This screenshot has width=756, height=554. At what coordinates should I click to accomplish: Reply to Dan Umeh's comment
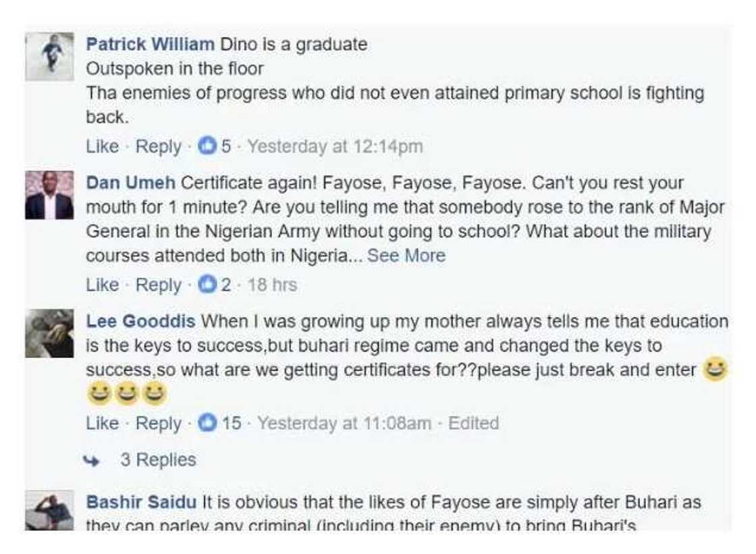click(159, 285)
